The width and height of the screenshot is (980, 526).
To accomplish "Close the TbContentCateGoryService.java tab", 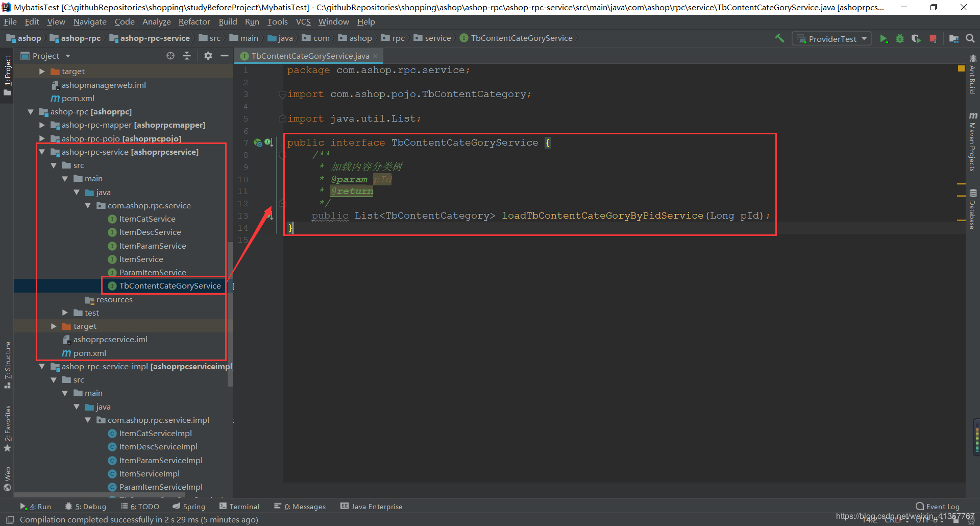I will [376, 56].
